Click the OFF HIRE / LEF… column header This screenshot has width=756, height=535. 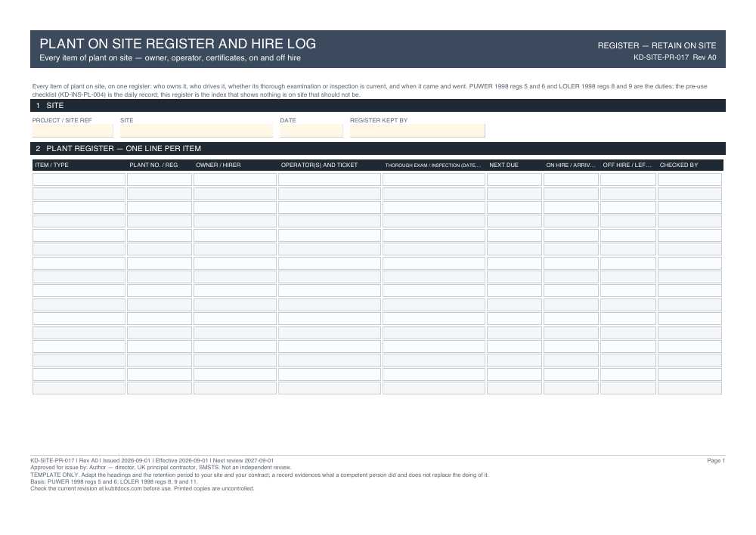click(x=627, y=165)
